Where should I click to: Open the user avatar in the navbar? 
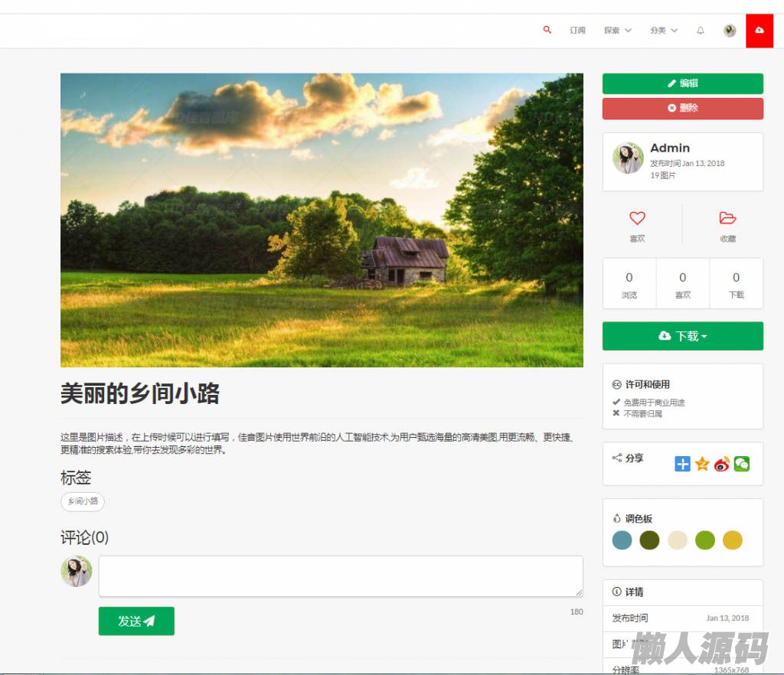[x=730, y=31]
